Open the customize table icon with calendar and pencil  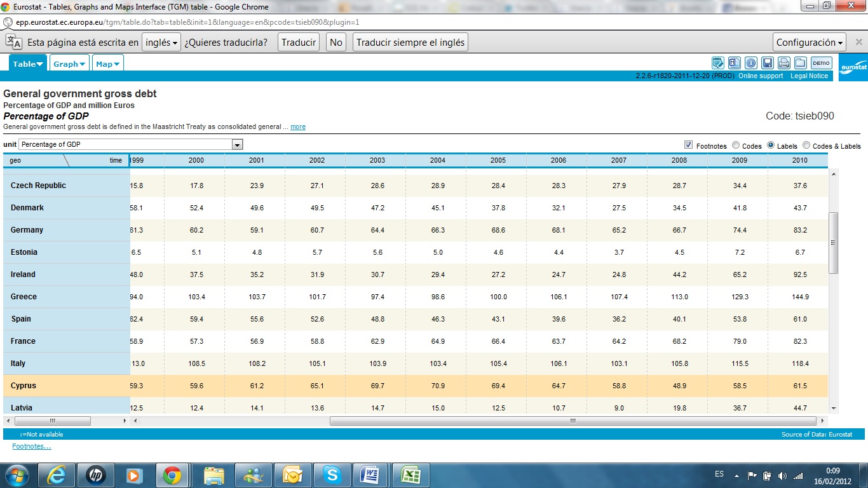click(718, 63)
